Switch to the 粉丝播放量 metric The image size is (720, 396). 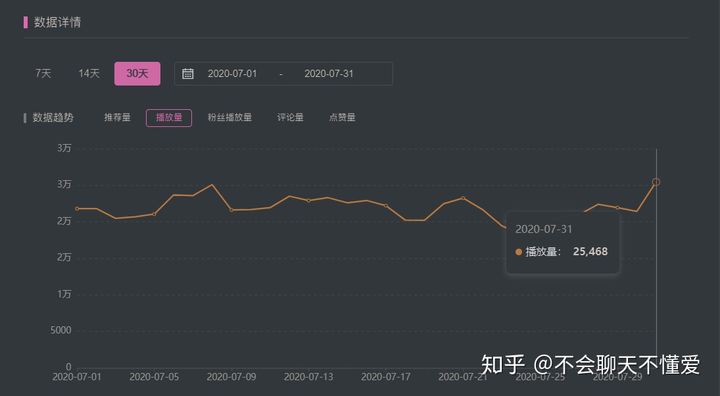(x=230, y=118)
